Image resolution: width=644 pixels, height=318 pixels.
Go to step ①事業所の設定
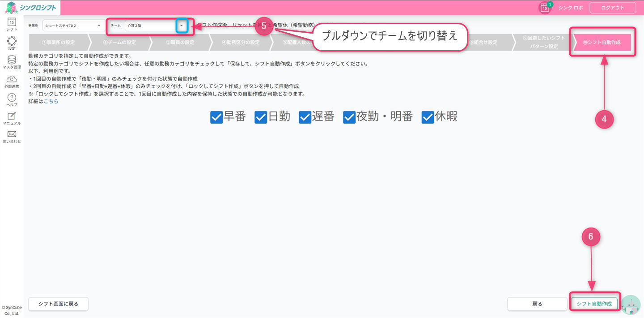click(x=58, y=43)
